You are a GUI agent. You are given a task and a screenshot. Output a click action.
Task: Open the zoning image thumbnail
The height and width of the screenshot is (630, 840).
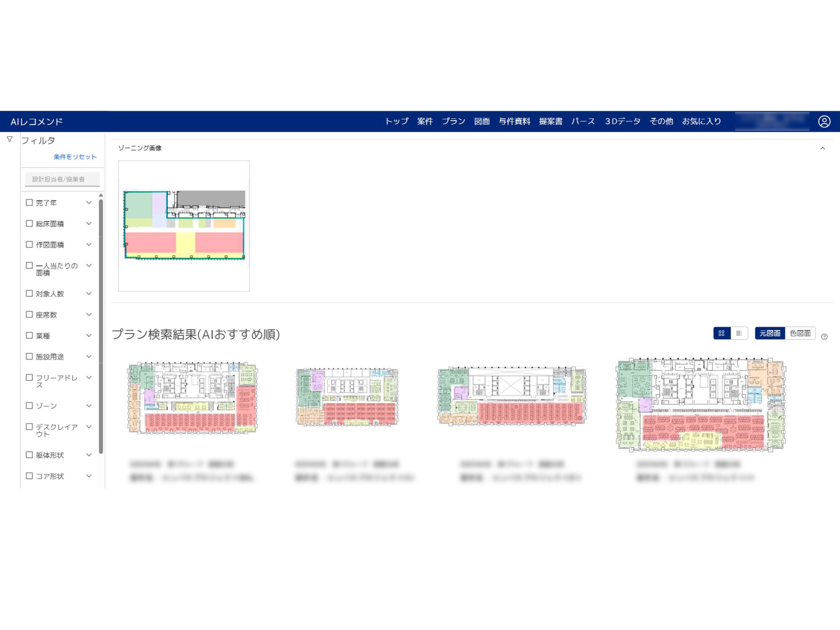click(x=184, y=225)
